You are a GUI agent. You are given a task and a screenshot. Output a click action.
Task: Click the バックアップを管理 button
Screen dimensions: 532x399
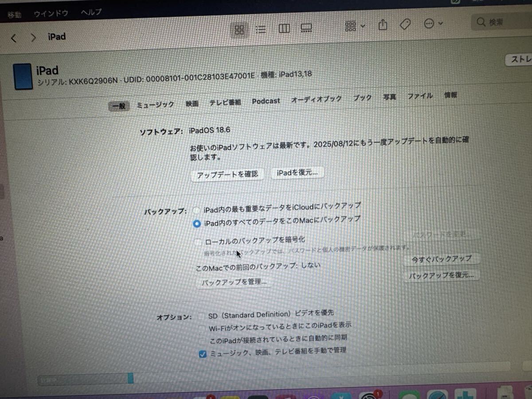[x=234, y=282]
